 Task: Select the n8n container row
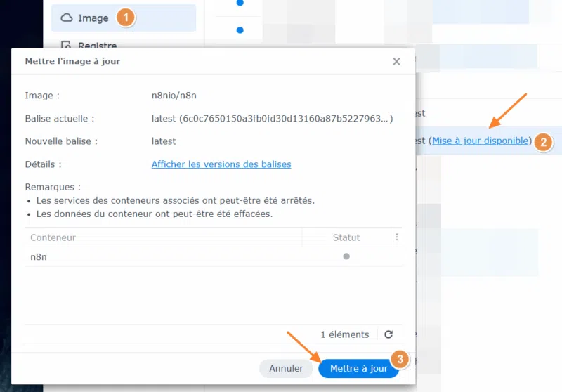point(214,256)
